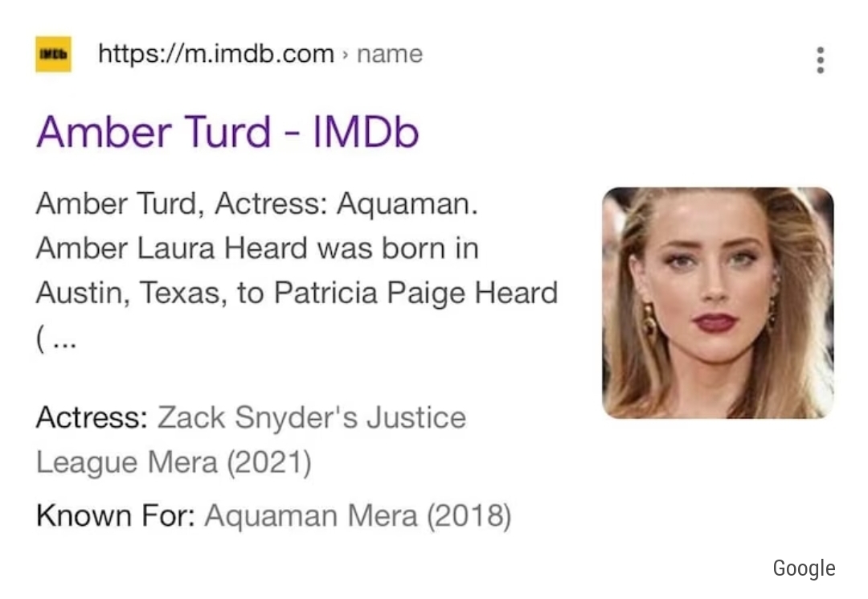This screenshot has width=868, height=599.
Task: Click the "Aquaman Mera (2018)" credit
Action: 358,515
